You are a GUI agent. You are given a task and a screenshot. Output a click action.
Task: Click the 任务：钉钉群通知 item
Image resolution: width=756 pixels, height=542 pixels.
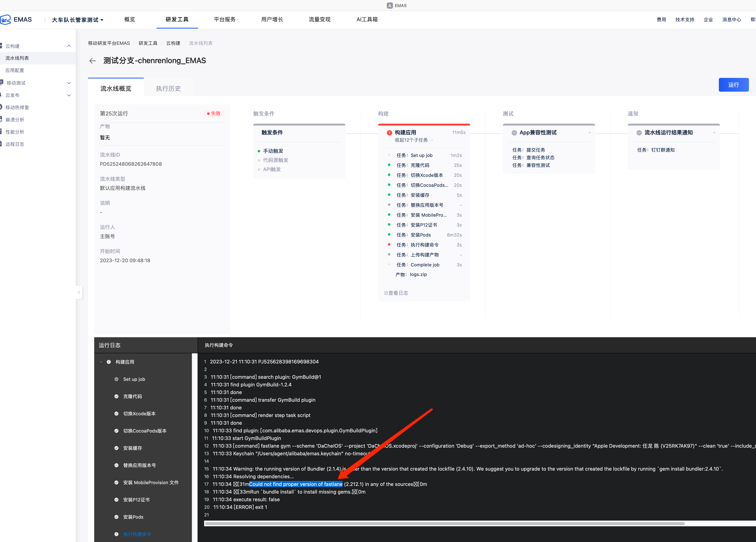coord(656,150)
